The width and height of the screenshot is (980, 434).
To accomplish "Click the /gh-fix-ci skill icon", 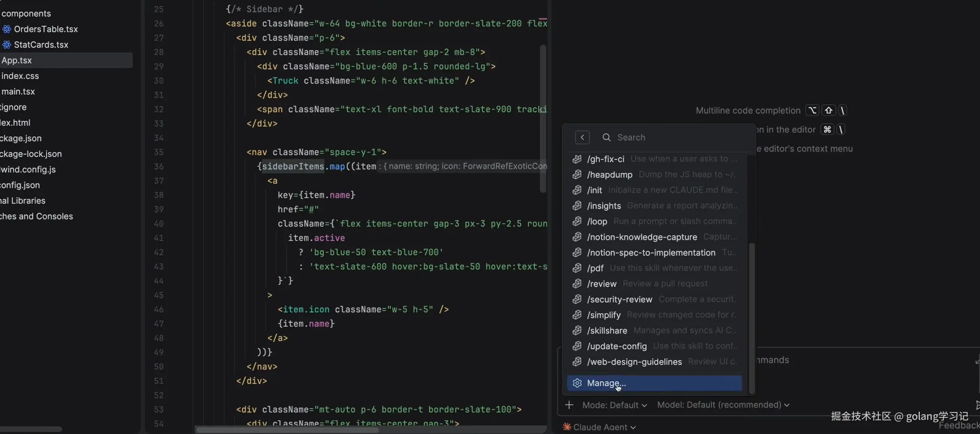I will [577, 159].
